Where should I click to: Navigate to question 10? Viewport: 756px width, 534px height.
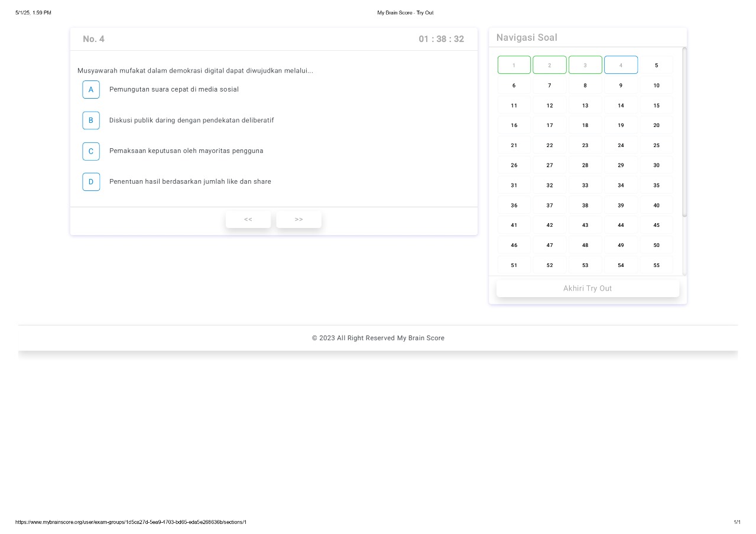click(656, 85)
